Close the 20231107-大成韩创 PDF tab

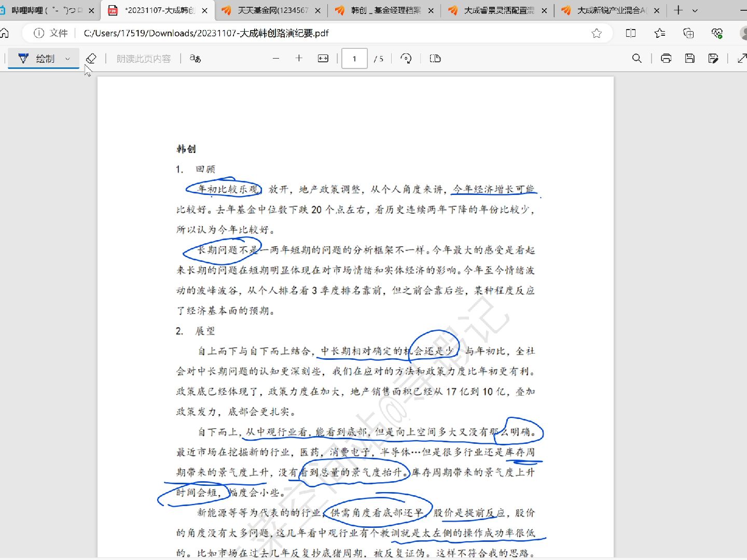coord(204,10)
